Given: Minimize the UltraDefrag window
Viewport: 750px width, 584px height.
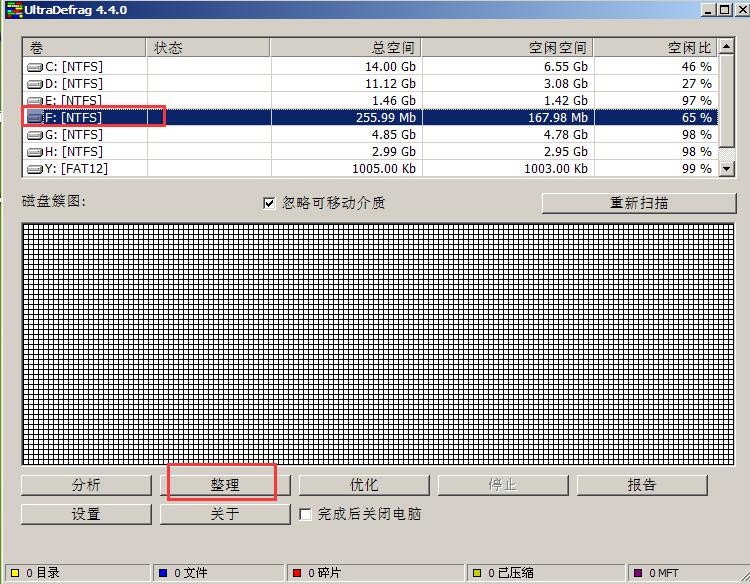Looking at the screenshot, I should (x=708, y=10).
